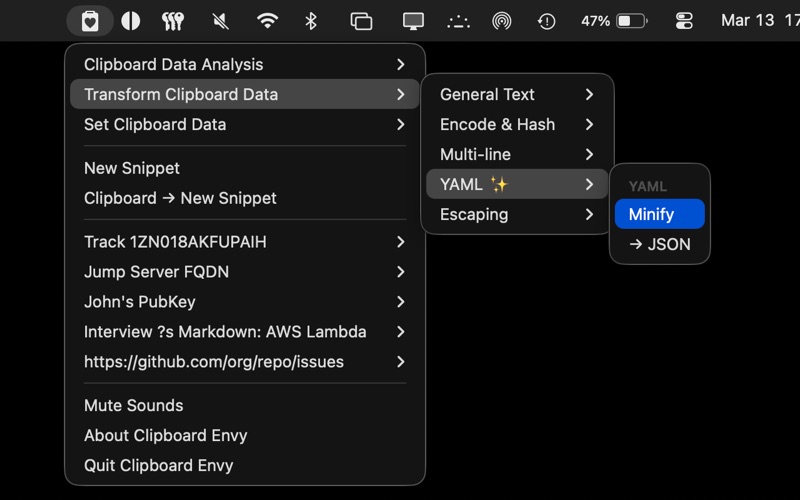
Task: Select the YAML submenu item
Action: pyautogui.click(x=517, y=184)
